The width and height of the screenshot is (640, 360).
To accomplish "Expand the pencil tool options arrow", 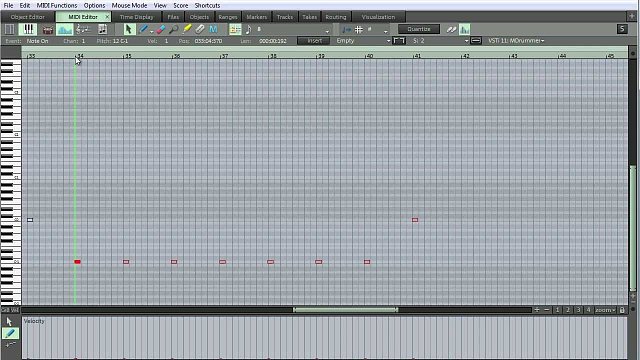I will pyautogui.click(x=151, y=32).
